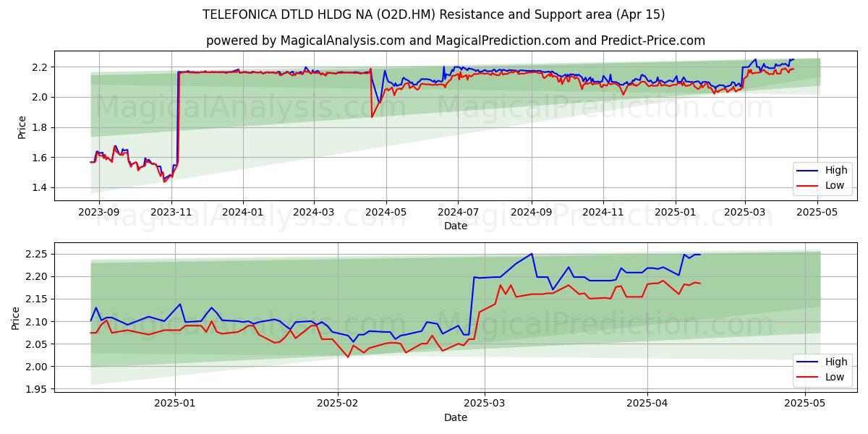Click the '1.95' price tick on lower chart

pyautogui.click(x=37, y=389)
